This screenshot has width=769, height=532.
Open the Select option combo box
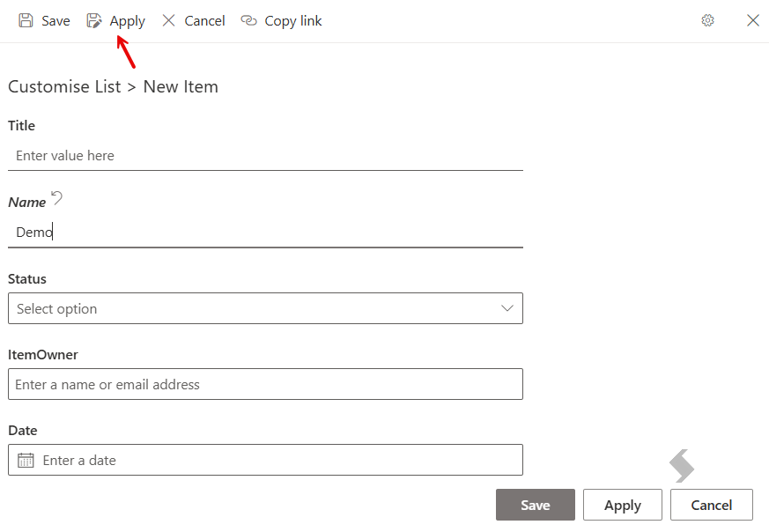[265, 308]
